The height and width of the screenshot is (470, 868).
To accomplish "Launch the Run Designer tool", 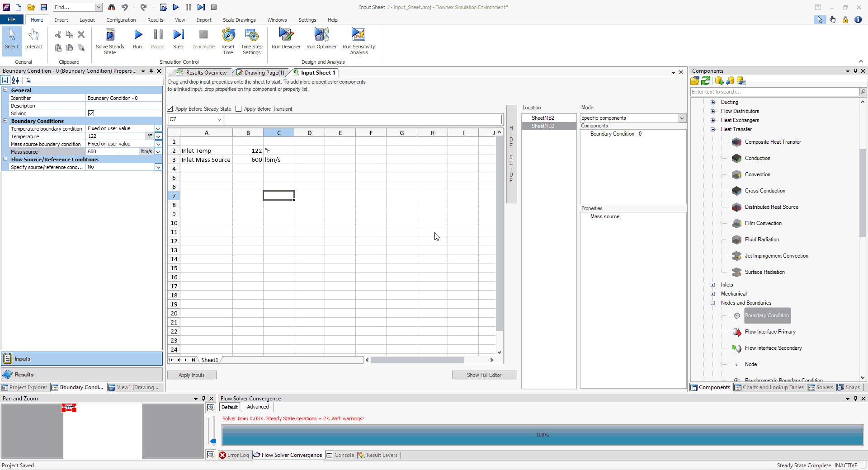I will point(286,35).
